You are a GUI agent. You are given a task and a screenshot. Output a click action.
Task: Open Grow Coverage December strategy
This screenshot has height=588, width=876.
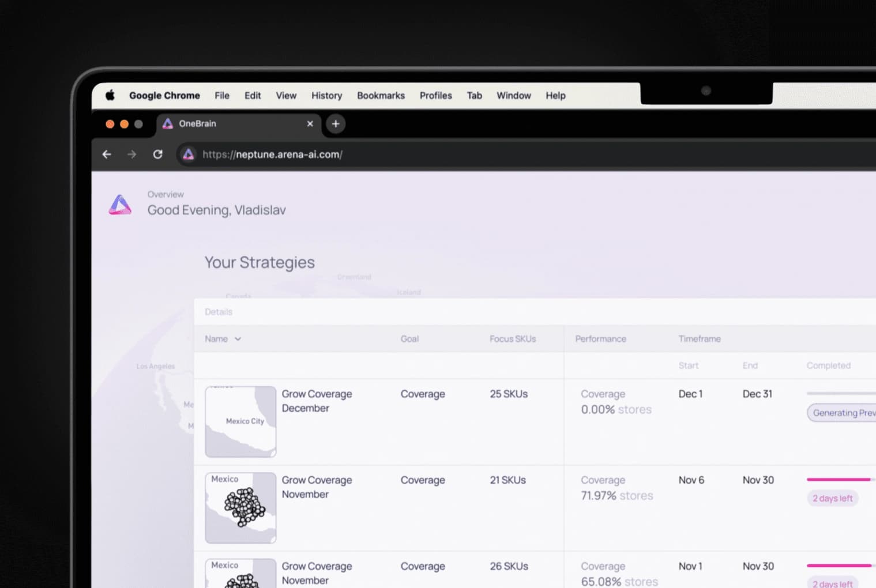pyautogui.click(x=317, y=401)
